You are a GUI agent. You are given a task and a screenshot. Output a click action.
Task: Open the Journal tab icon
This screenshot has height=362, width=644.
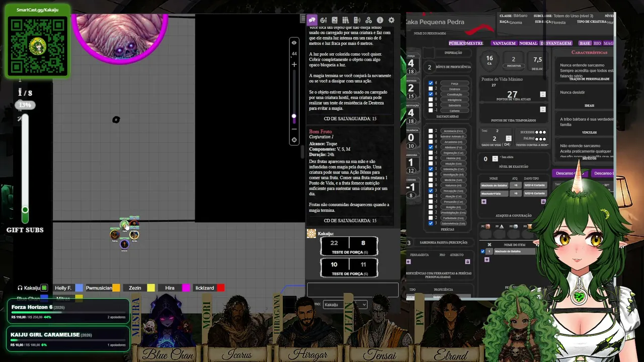[335, 20]
